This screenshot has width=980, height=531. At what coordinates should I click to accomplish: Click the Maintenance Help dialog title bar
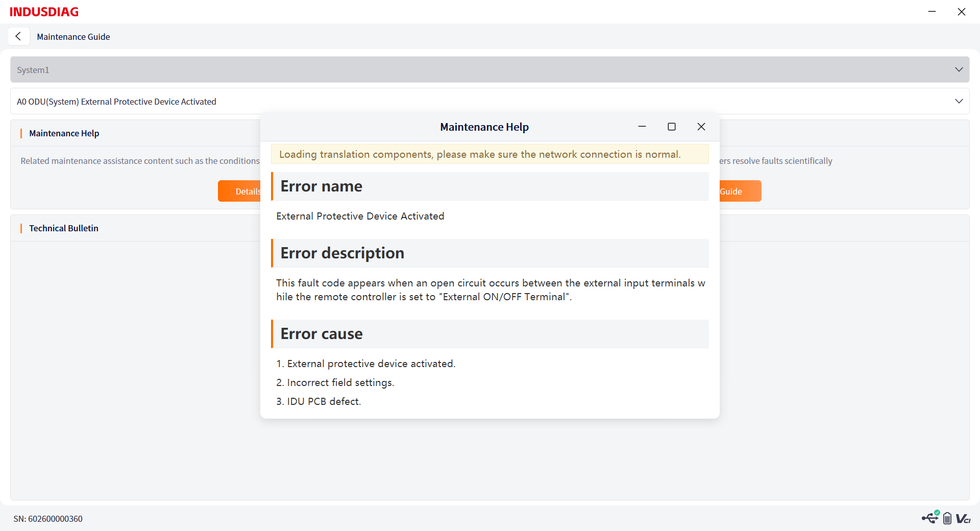pos(484,127)
